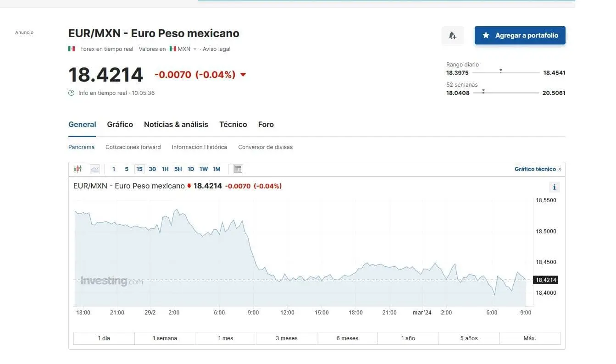Click the 52 semanas slider marker
This screenshot has width=616, height=364.
pos(483,92)
